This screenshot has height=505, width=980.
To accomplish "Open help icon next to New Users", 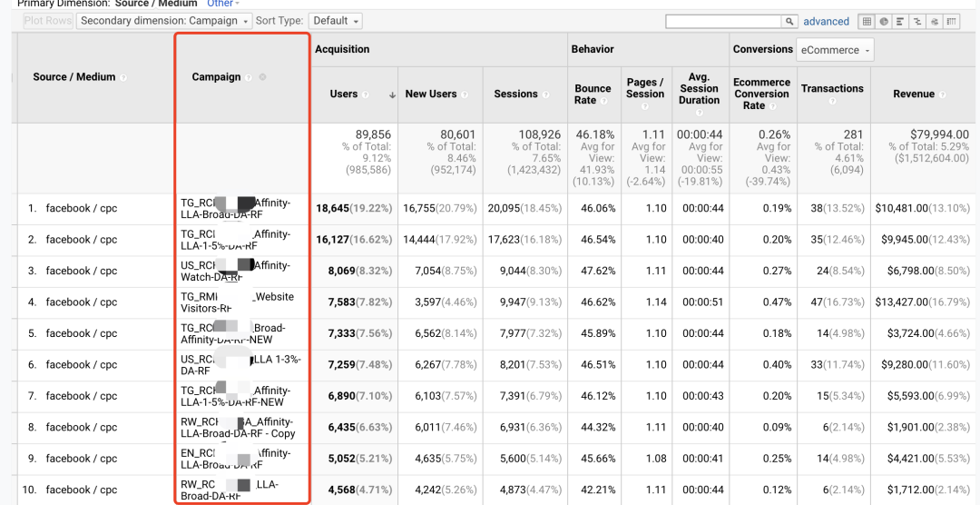I will (x=463, y=94).
